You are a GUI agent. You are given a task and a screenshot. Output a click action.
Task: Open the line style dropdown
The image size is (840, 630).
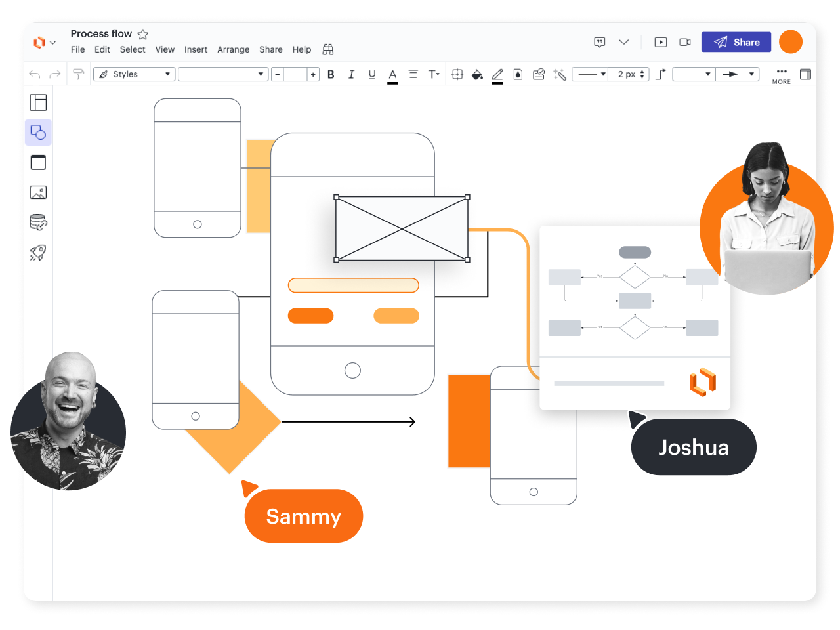pyautogui.click(x=590, y=74)
